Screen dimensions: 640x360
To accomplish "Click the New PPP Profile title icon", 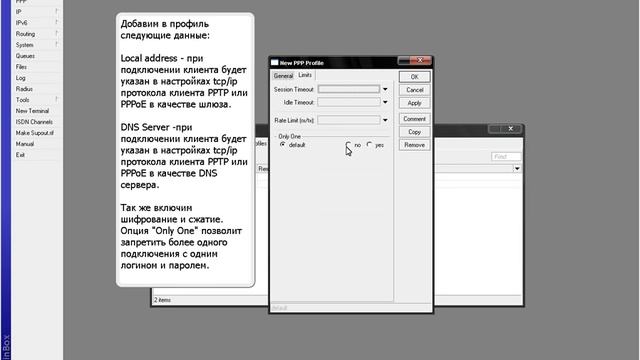I will [275, 62].
